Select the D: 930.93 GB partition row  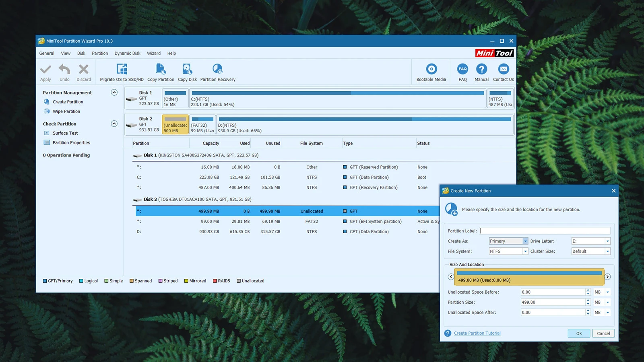tap(287, 232)
